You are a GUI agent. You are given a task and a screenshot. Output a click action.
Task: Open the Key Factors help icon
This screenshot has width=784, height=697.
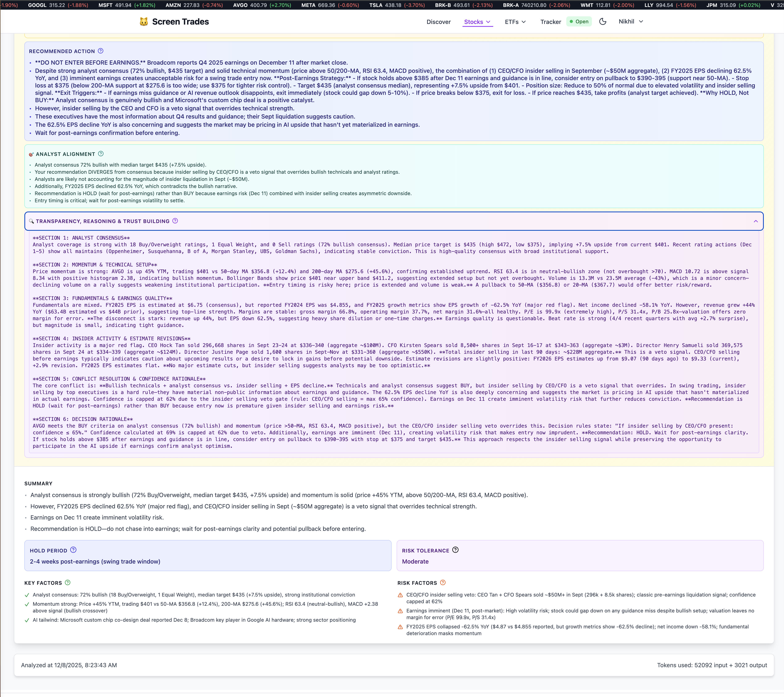(x=68, y=583)
